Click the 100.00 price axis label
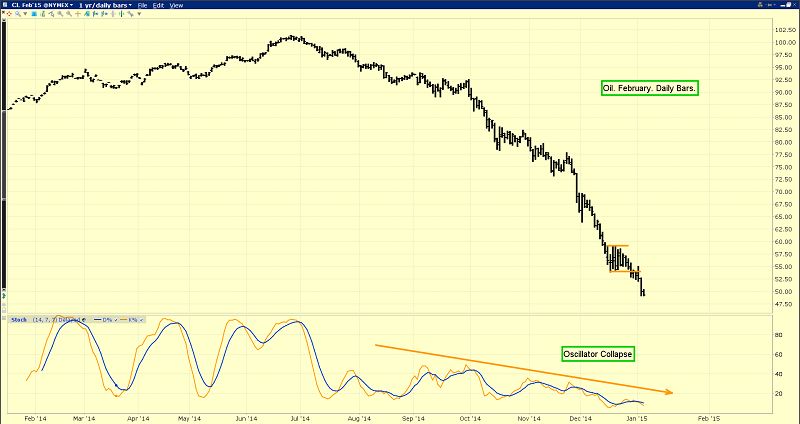Screen dimensions: 800x424 (784, 43)
